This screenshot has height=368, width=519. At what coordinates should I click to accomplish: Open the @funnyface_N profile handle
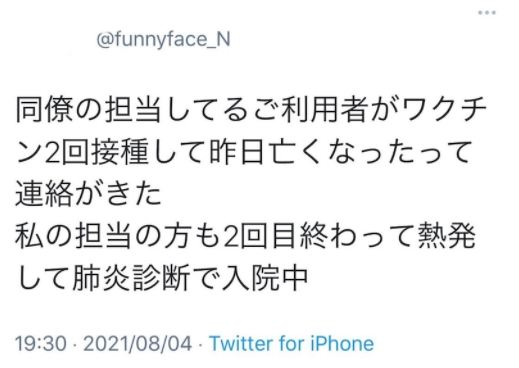click(163, 39)
